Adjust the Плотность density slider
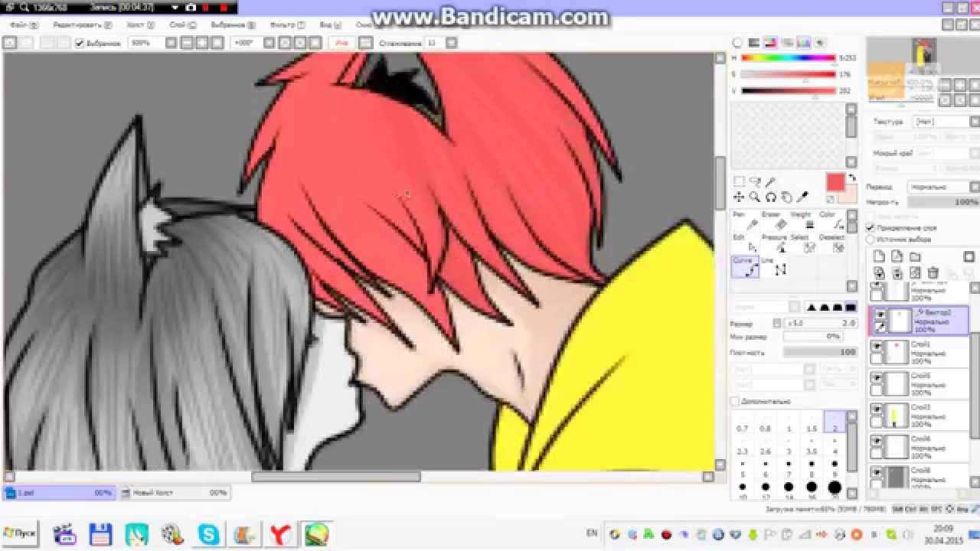 [820, 353]
